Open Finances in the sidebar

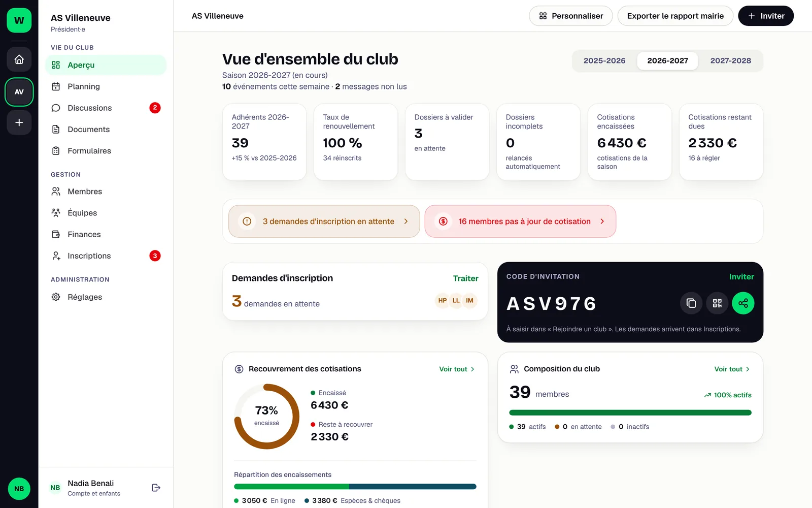click(106, 234)
